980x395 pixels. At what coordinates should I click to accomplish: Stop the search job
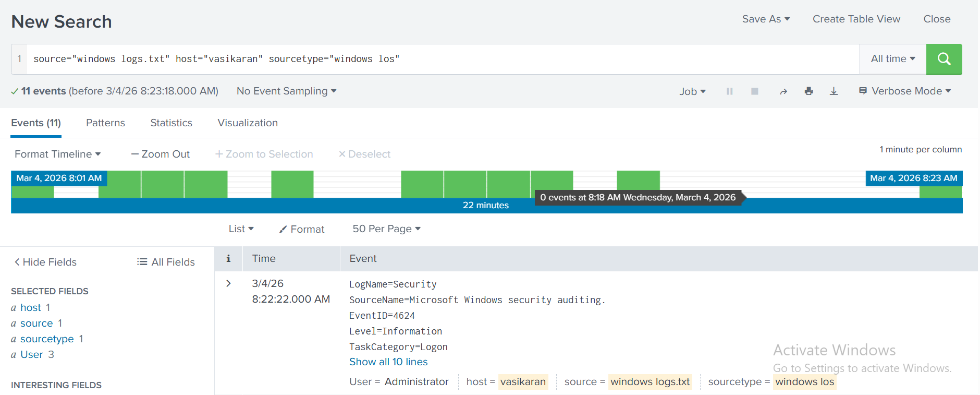(x=754, y=91)
